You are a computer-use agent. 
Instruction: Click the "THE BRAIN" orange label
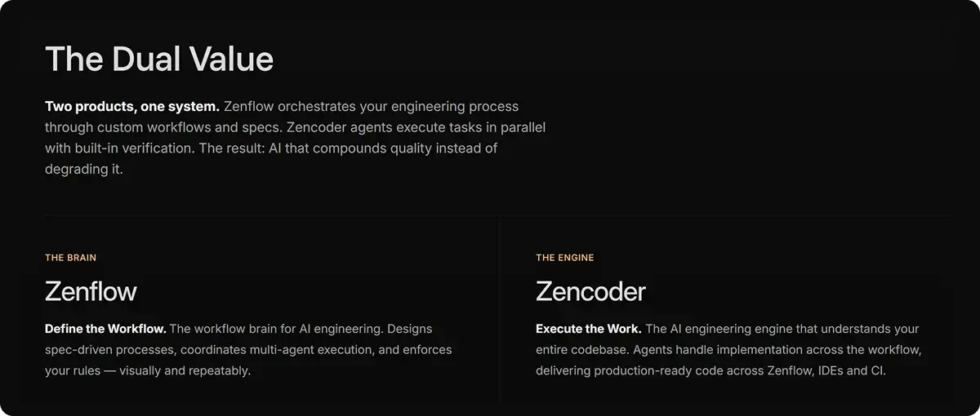[x=70, y=258]
